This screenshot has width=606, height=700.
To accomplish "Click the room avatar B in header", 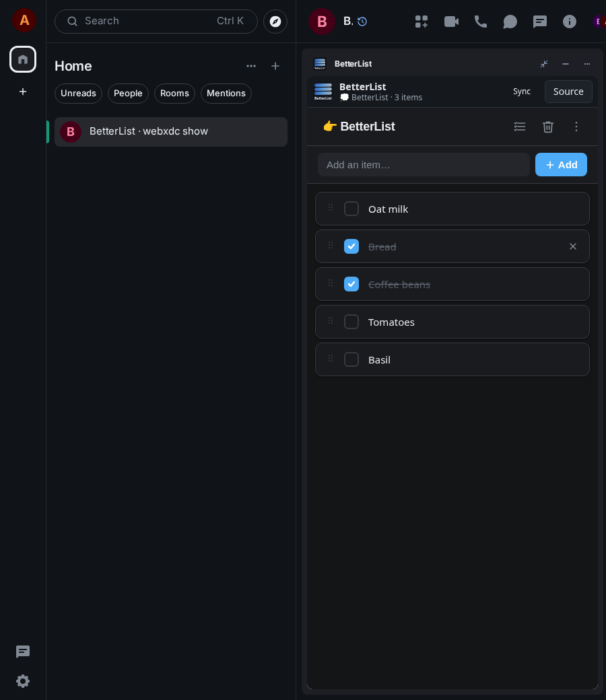I will 322,22.
